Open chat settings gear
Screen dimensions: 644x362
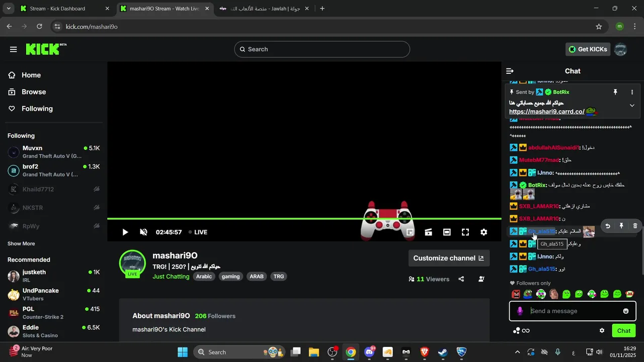click(602, 331)
